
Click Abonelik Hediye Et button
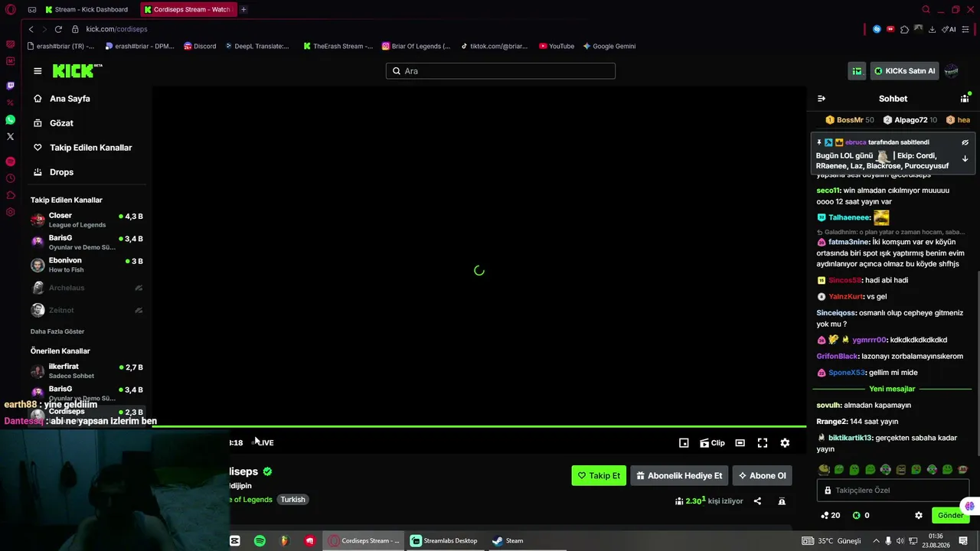click(679, 475)
